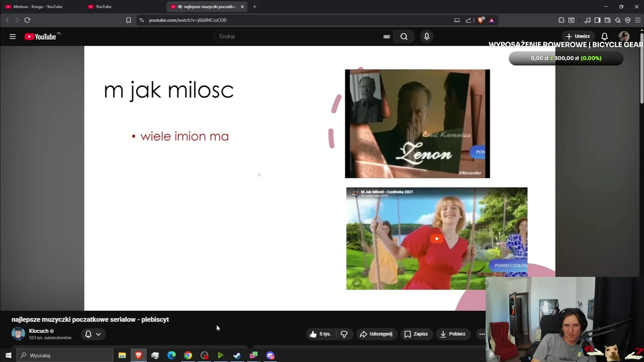Open the YouTube hamburger guide menu
644x362 pixels.
[x=13, y=36]
